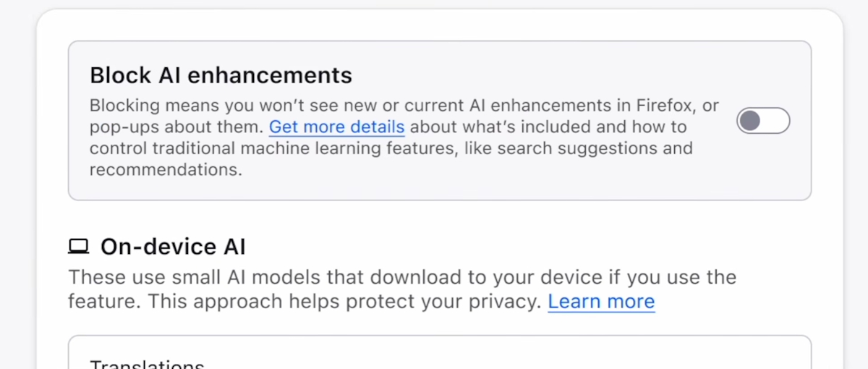Image resolution: width=868 pixels, height=369 pixels.
Task: Follow the Learn more link about on-device AI
Action: 601,302
